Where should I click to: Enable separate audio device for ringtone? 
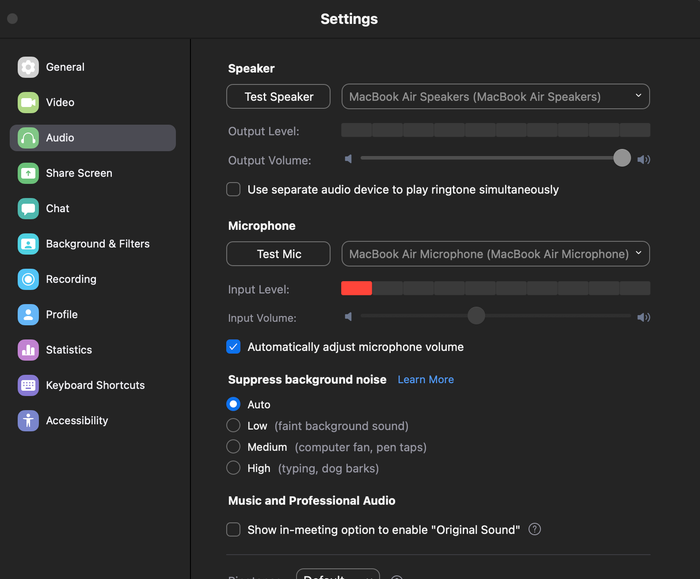coord(233,189)
